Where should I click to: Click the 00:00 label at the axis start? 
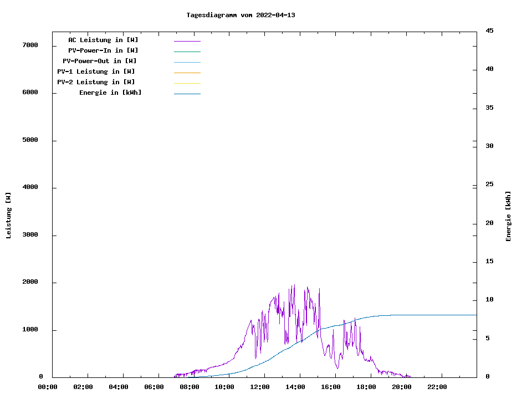point(48,387)
